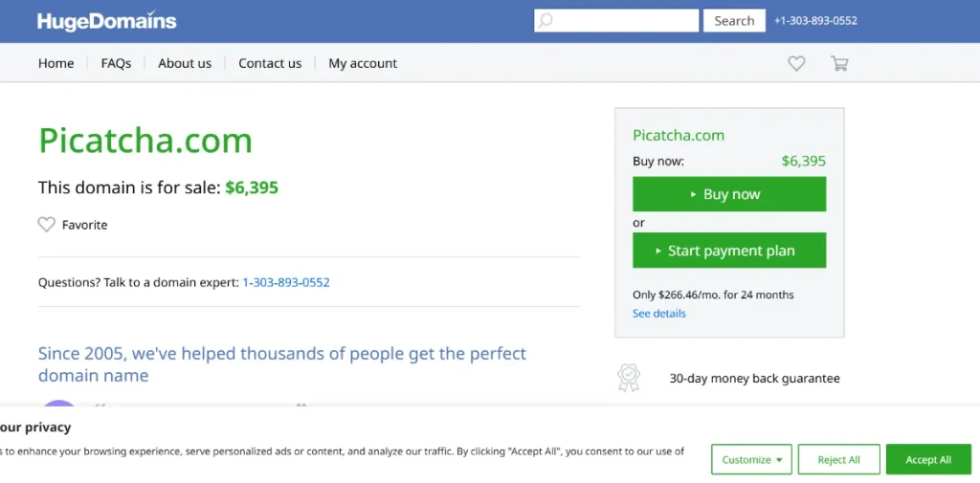Expand the Customize cookie options dropdown

pos(751,460)
